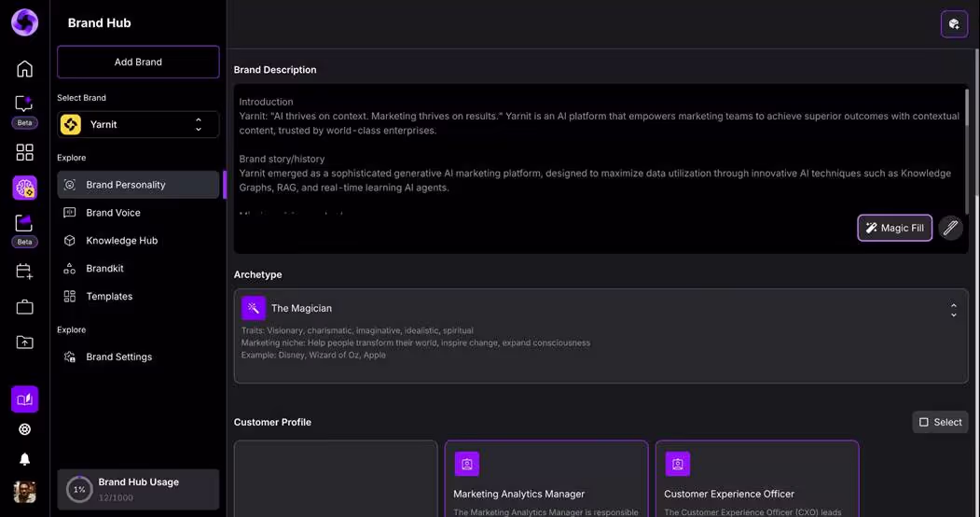980x517 pixels.
Task: Open the purple folder Beta icon
Action: click(24, 222)
